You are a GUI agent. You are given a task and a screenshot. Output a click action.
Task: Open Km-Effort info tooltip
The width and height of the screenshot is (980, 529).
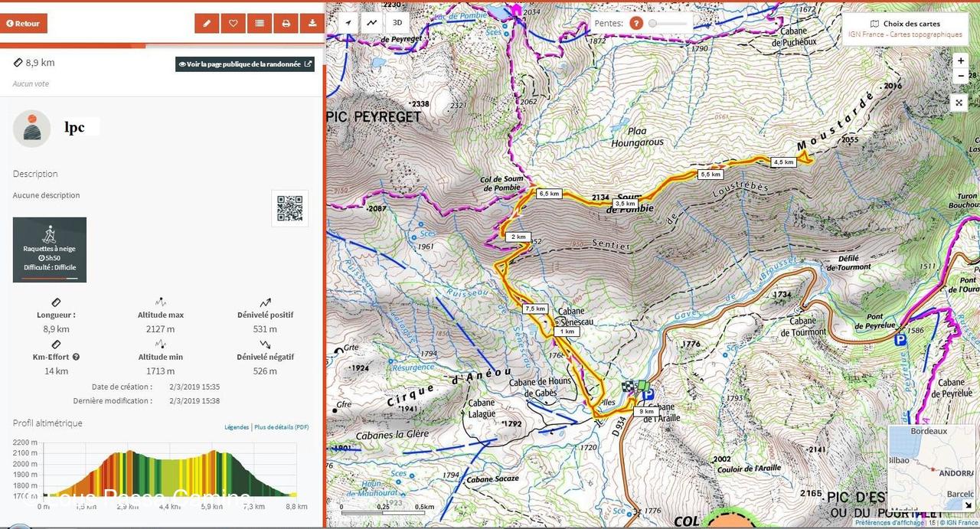(x=76, y=357)
